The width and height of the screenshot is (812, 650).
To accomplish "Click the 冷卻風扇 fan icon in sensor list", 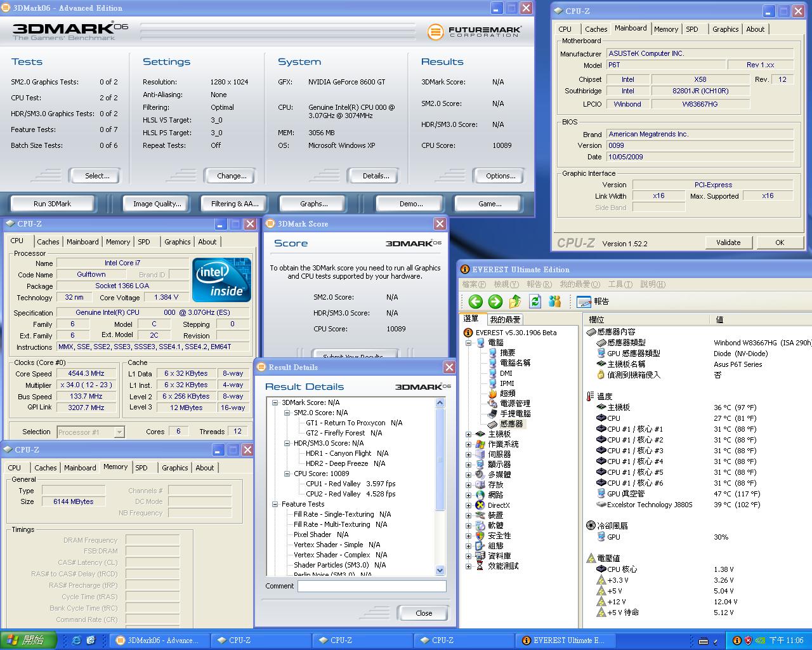I will point(591,526).
